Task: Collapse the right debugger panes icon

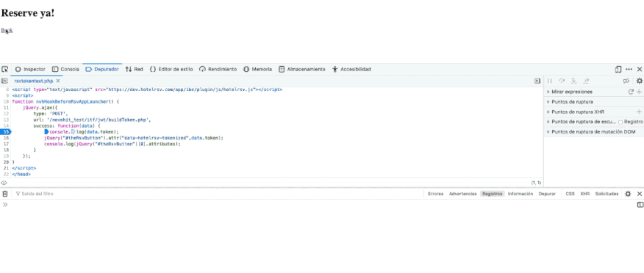Action: coord(537,81)
